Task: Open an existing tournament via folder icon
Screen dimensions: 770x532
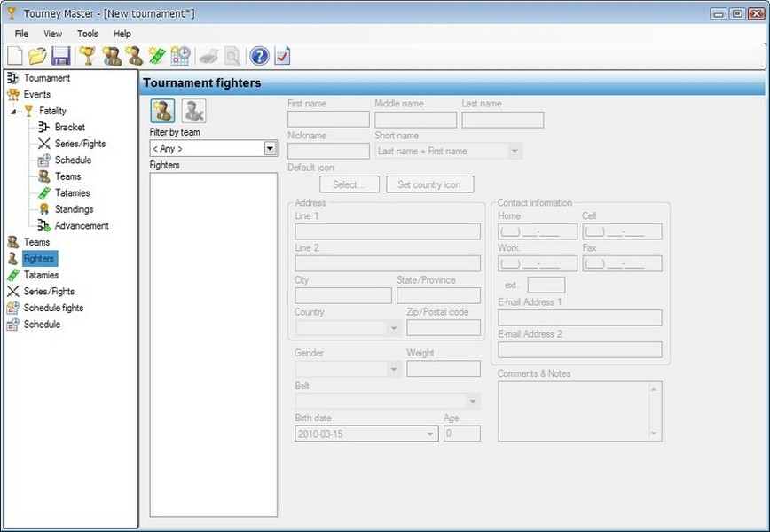Action: pos(37,56)
